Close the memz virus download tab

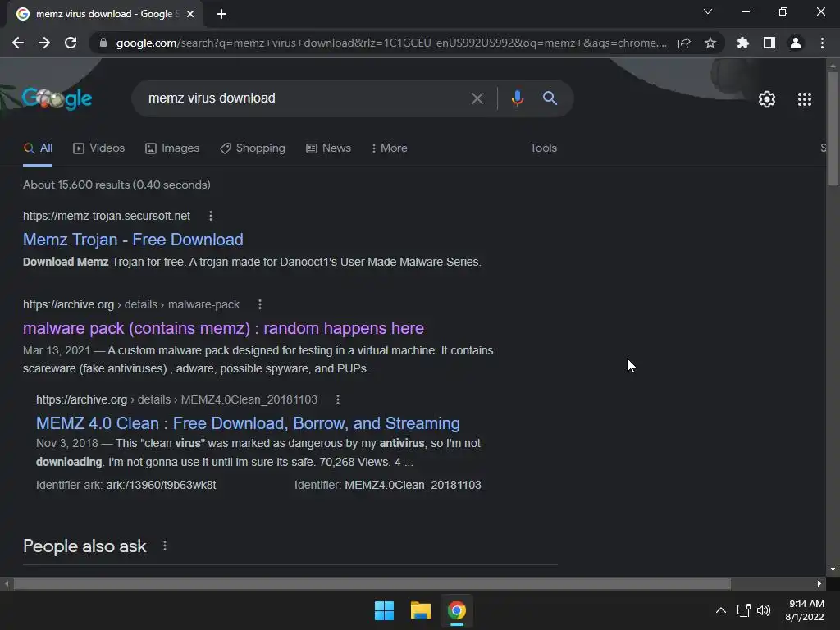tap(190, 14)
